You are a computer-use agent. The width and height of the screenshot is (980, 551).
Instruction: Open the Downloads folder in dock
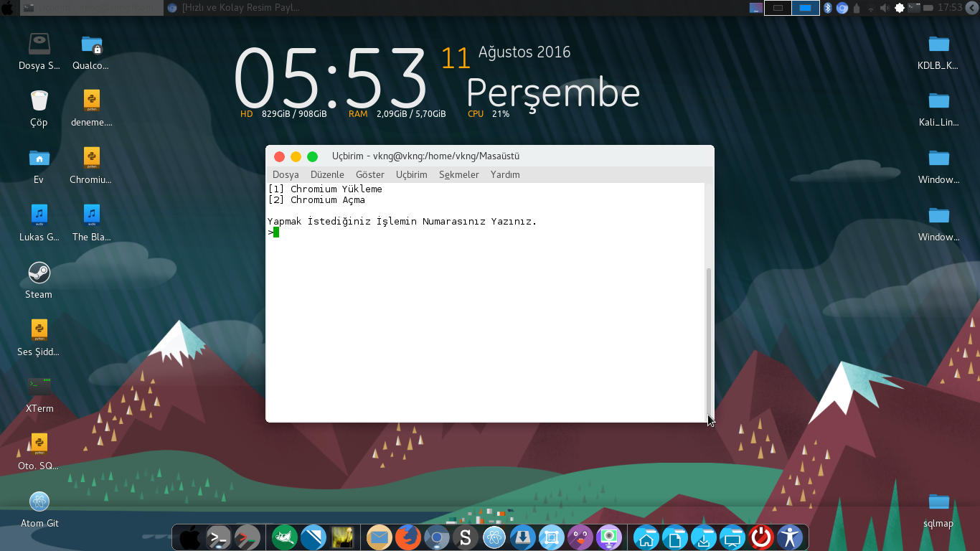(704, 537)
